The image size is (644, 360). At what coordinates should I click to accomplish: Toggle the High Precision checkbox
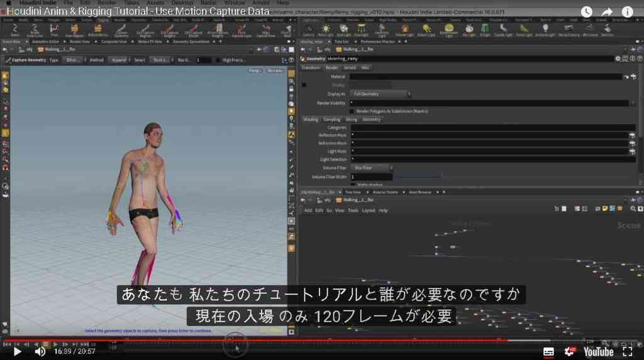tap(218, 60)
